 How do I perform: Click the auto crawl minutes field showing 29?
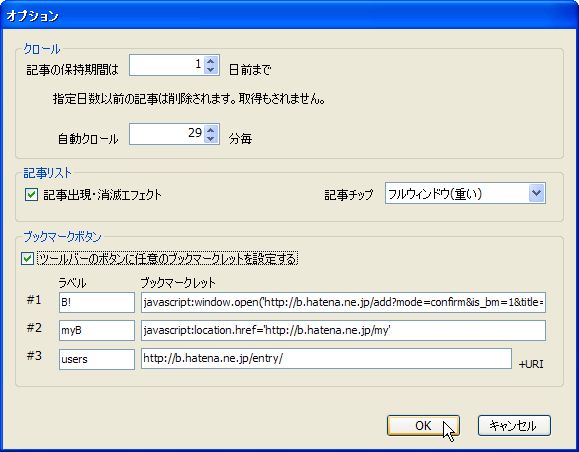(x=166, y=134)
